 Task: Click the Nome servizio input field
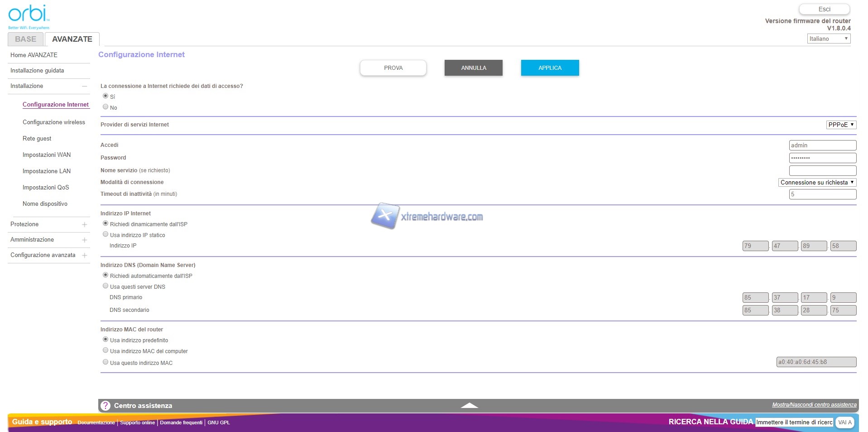(822, 170)
